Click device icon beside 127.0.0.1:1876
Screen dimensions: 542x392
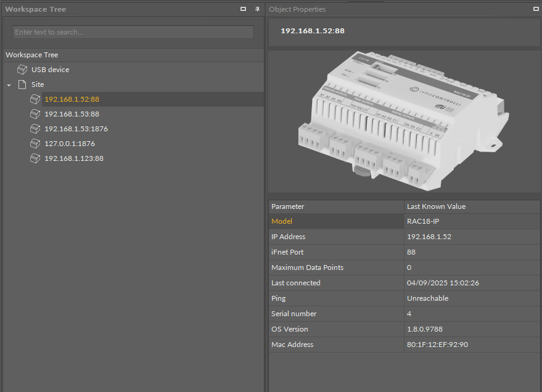(35, 144)
